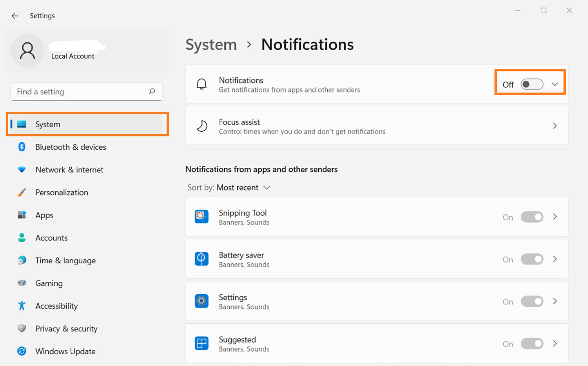The height and width of the screenshot is (366, 588).
Task: Toggle Battery saver notifications switch
Action: (x=532, y=259)
